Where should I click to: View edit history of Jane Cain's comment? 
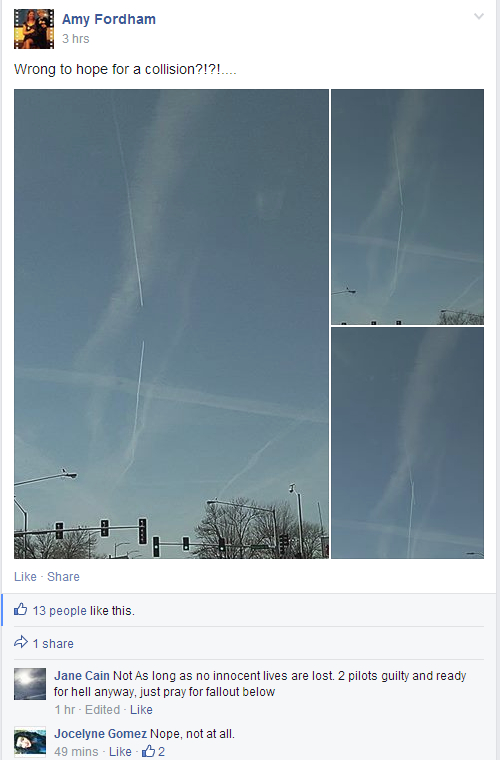pos(102,710)
